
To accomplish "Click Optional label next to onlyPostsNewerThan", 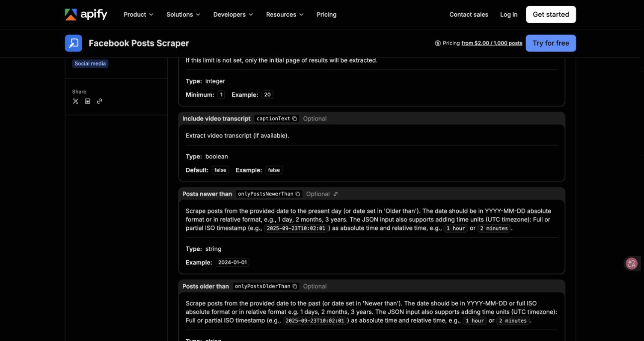I will 318,194.
